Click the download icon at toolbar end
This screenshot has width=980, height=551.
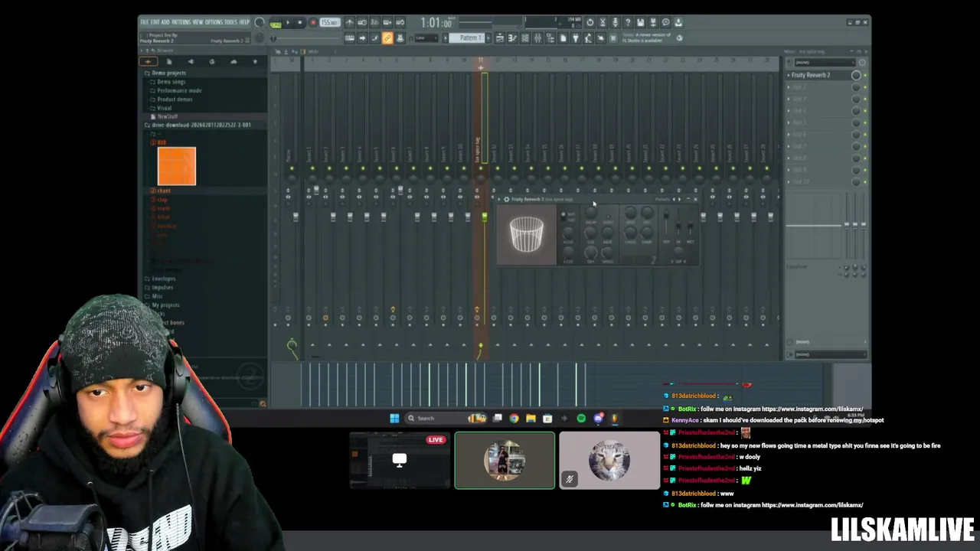click(678, 22)
